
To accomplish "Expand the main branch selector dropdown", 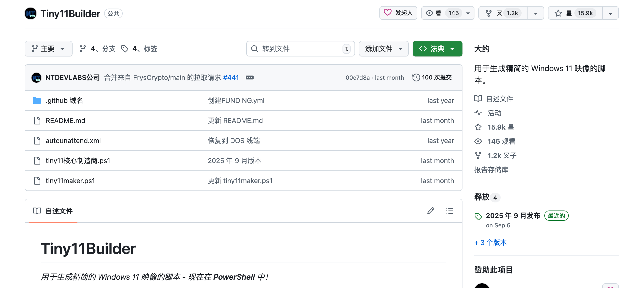I will click(x=49, y=49).
